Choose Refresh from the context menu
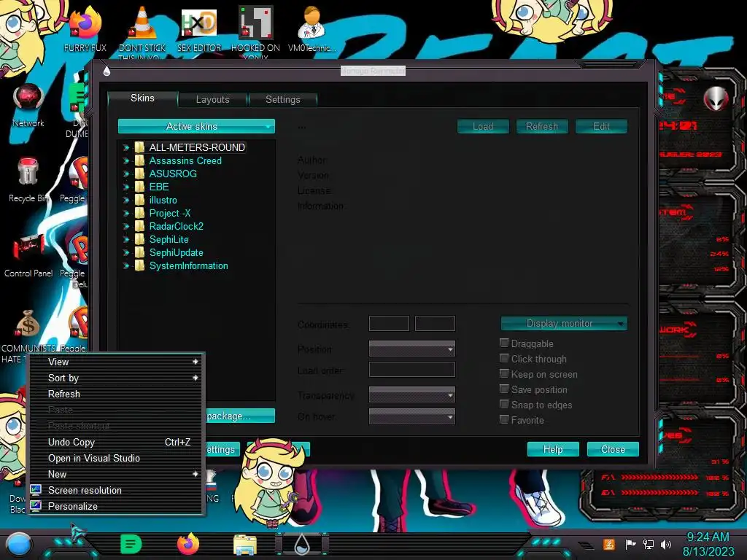Viewport: 747px width, 560px height. 117,394
